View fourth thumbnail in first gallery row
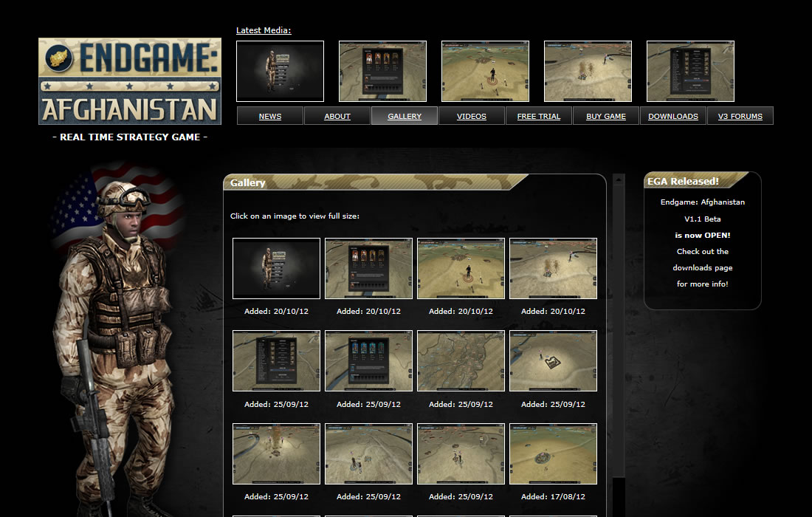 point(553,268)
